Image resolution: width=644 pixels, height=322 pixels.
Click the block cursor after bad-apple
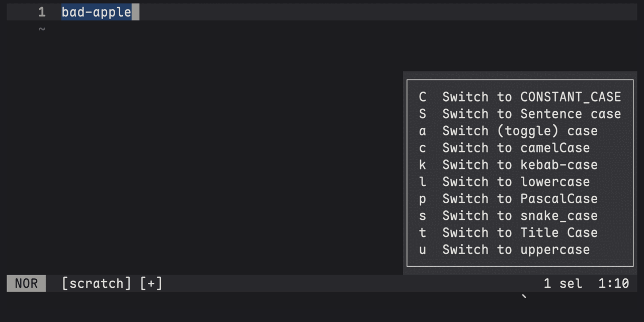coord(135,12)
